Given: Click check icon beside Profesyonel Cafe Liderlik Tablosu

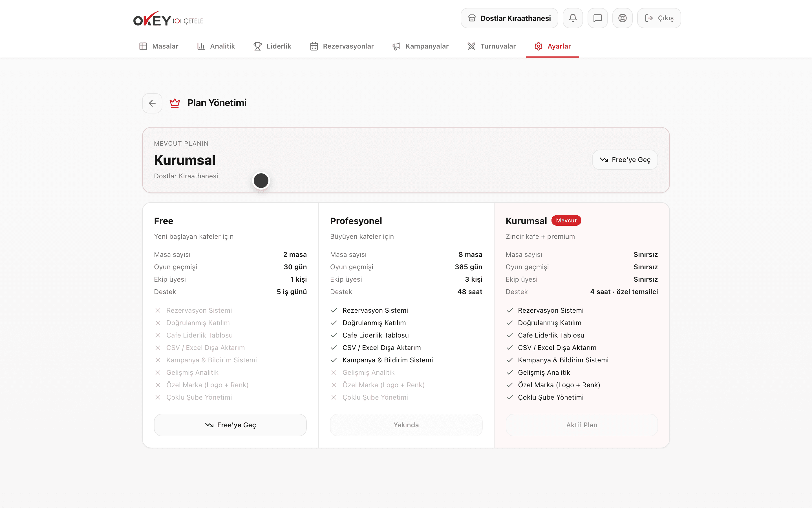Looking at the screenshot, I should pos(334,335).
